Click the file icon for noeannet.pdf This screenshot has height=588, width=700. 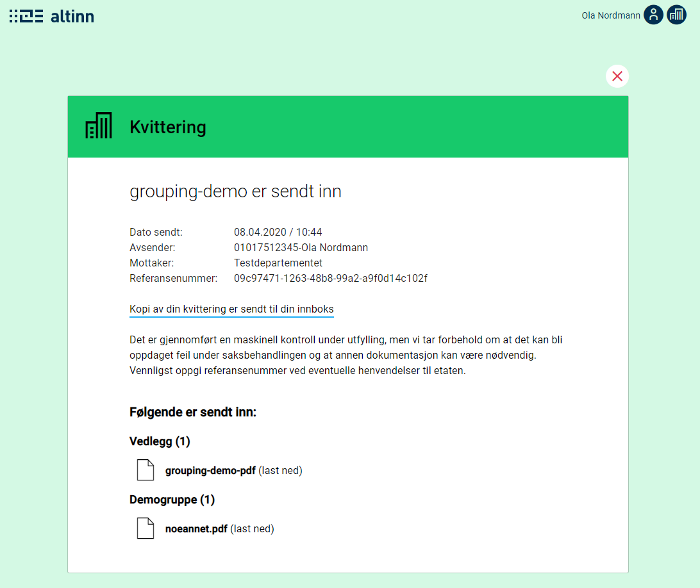point(146,528)
